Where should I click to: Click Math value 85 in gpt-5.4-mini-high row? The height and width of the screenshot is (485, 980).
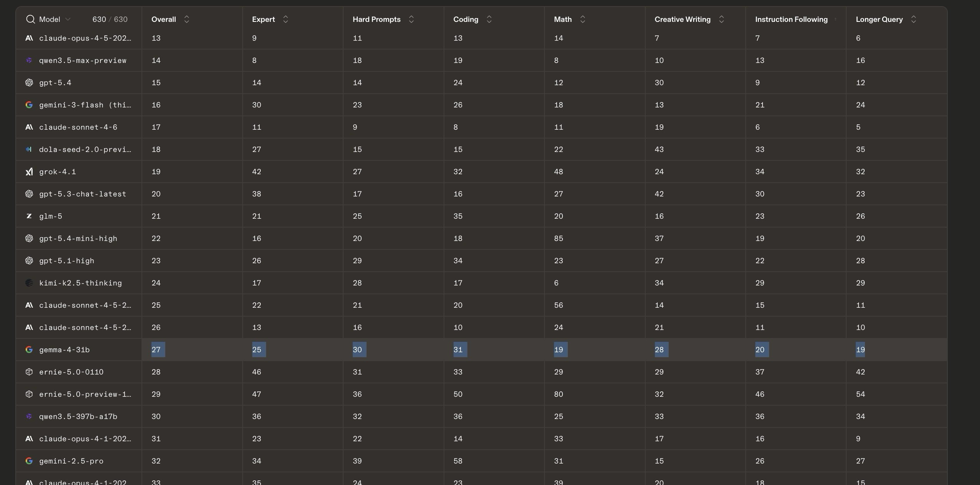pyautogui.click(x=559, y=238)
